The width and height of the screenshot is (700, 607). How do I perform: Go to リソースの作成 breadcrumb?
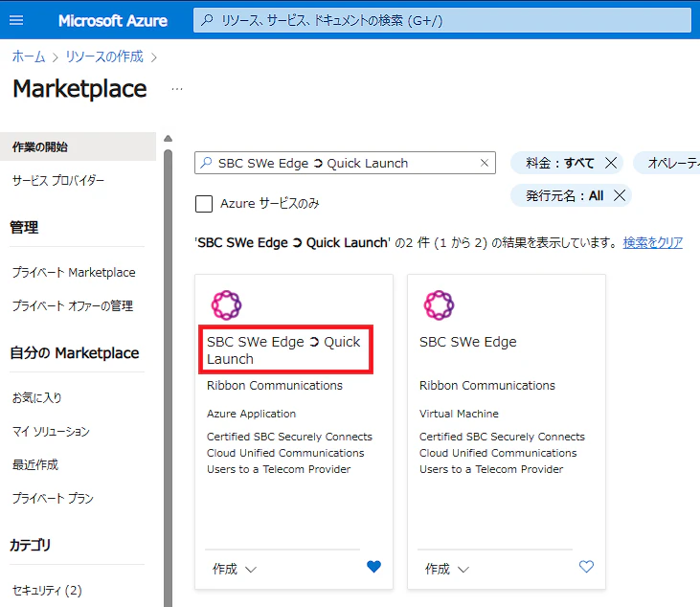tap(104, 56)
